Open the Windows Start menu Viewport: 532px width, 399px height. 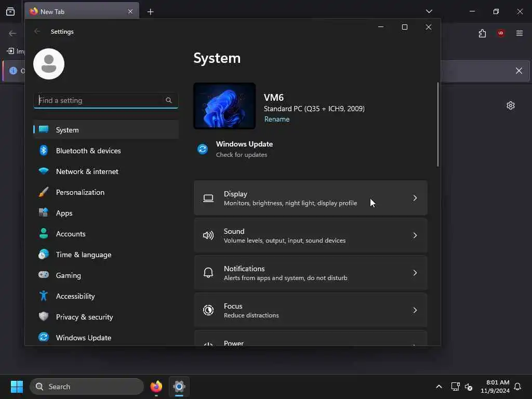tap(17, 387)
